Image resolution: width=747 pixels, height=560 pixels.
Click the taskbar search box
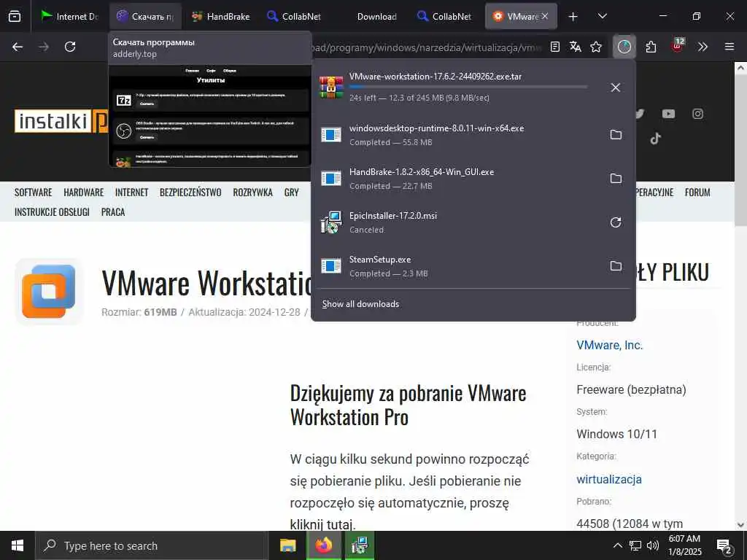pyautogui.click(x=152, y=545)
